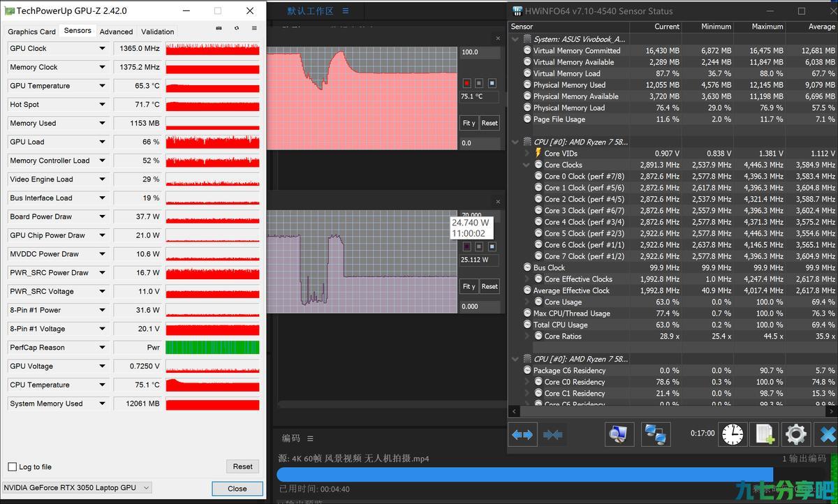Click HWiNFO sensor search monitor icon
This screenshot has width=838, height=504.
619,434
